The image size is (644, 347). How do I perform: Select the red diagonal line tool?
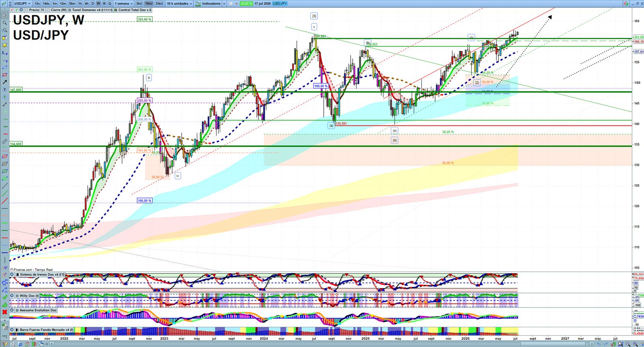click(x=5, y=201)
